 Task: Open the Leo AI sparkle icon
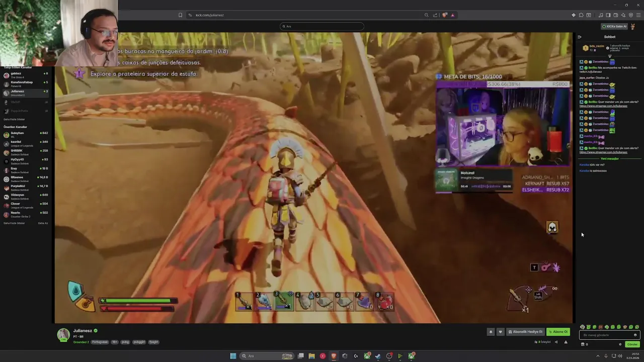[623, 15]
